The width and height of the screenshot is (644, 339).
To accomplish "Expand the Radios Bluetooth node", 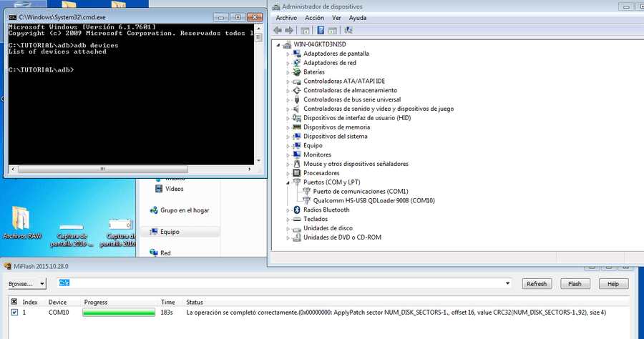I will point(288,210).
